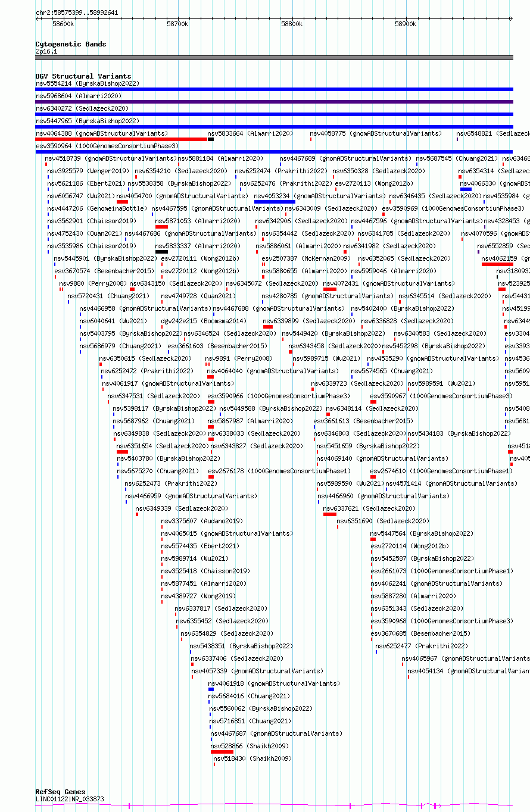Open nsv3375607 (Audano2019) variant label
This screenshot has height=812, width=530.
click(x=202, y=521)
